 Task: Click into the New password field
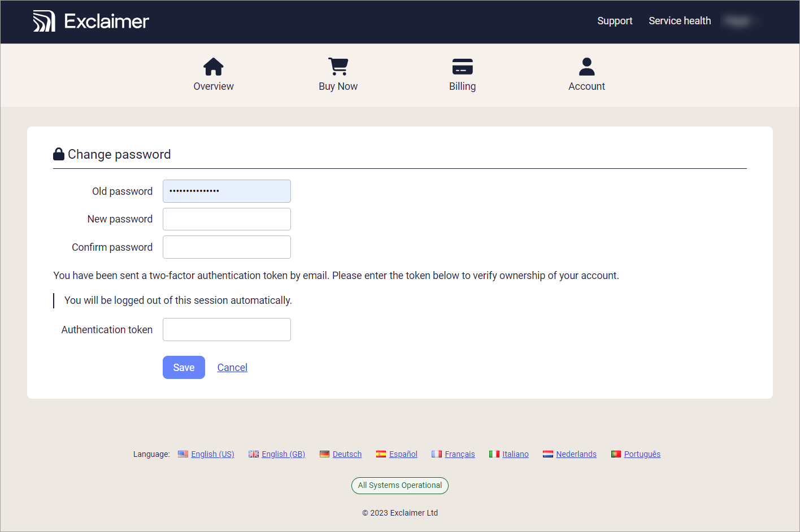coord(227,219)
